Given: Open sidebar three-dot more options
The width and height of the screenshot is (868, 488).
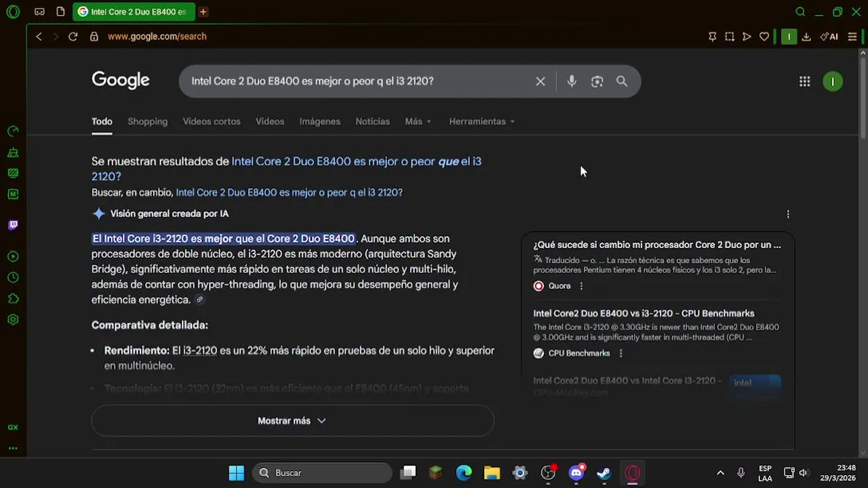Looking at the screenshot, I should coord(13,448).
